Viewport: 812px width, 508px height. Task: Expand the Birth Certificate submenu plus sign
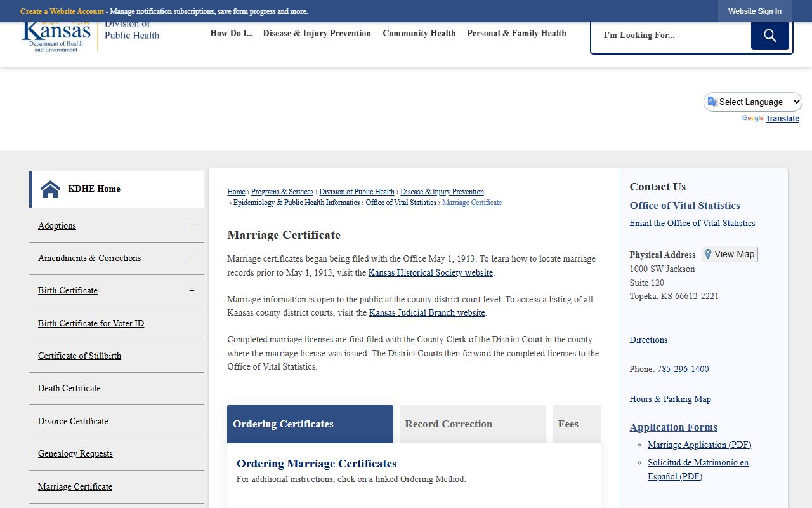192,290
